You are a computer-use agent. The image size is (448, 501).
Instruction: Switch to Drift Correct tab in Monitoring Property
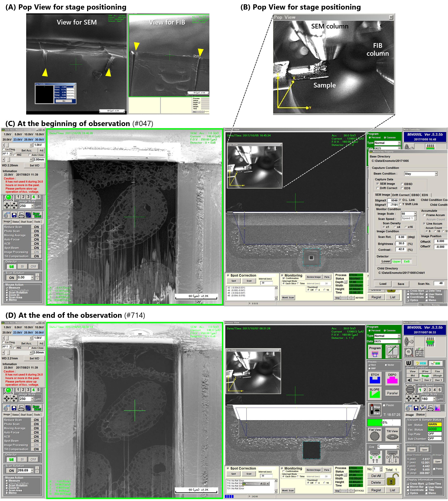click(401, 195)
